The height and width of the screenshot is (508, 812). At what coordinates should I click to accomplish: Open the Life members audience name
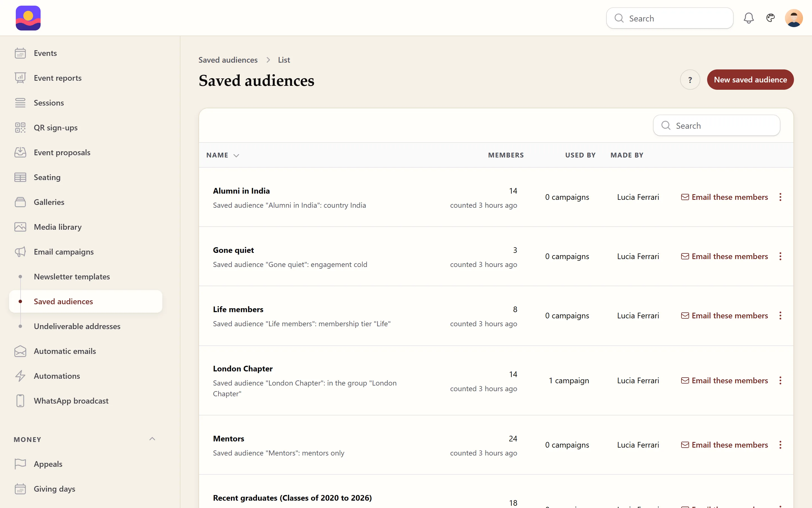pyautogui.click(x=238, y=309)
